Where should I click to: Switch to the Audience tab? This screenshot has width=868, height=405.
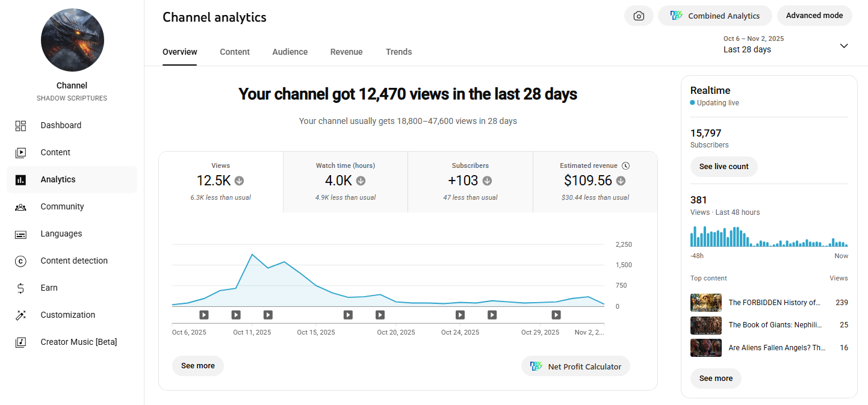point(290,52)
